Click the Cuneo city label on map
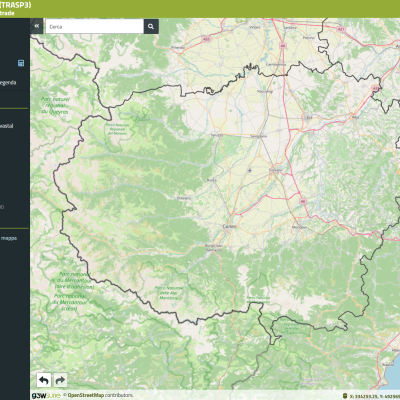Screen dimensions: 400x400 tap(229, 226)
